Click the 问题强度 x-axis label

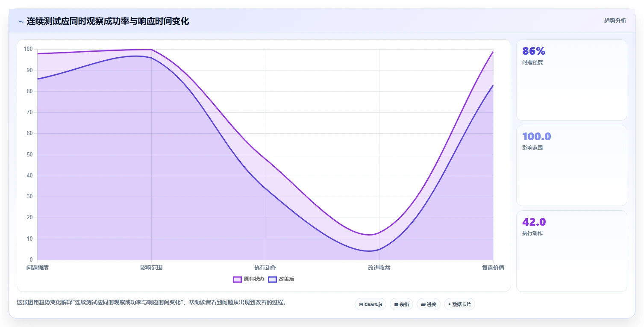coord(38,268)
